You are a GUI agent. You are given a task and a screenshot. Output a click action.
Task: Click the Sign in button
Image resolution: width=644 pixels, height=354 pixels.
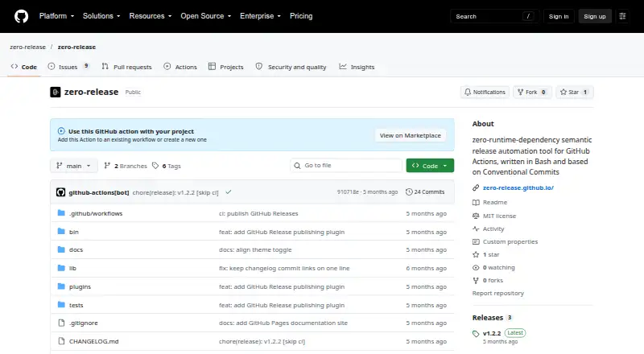(x=559, y=16)
